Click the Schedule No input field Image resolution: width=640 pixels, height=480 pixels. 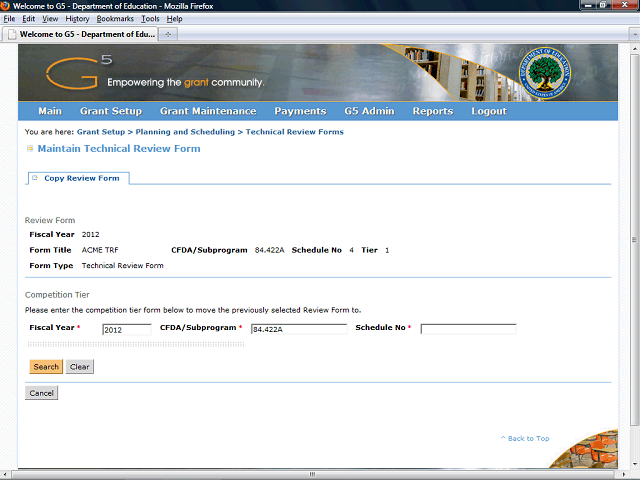(x=468, y=329)
